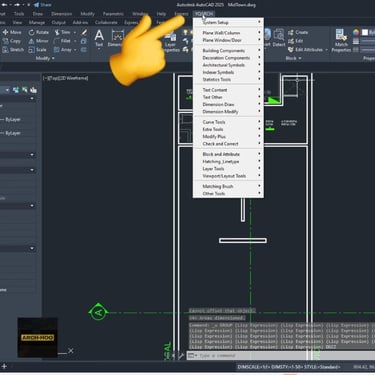This screenshot has width=375, height=375.
Task: Select the Fillet tool
Action: pos(62,41)
